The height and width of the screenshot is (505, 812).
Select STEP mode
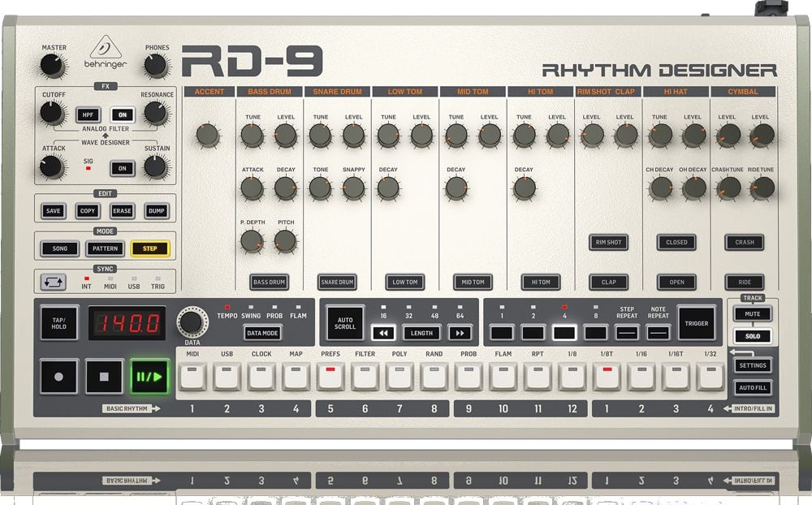(150, 248)
